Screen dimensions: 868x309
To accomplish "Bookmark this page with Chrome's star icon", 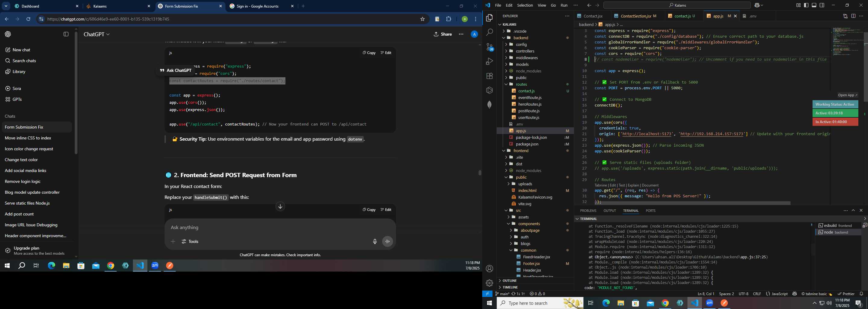I will pyautogui.click(x=422, y=19).
